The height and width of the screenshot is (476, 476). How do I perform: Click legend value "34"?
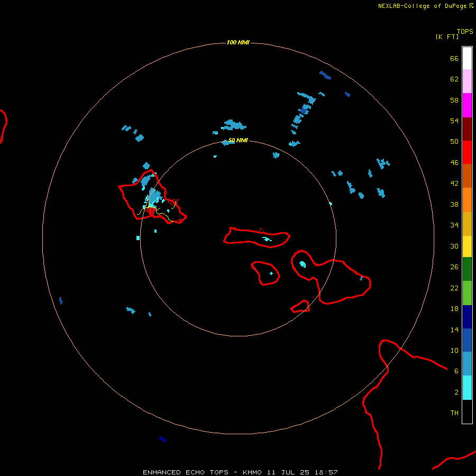[x=454, y=225]
